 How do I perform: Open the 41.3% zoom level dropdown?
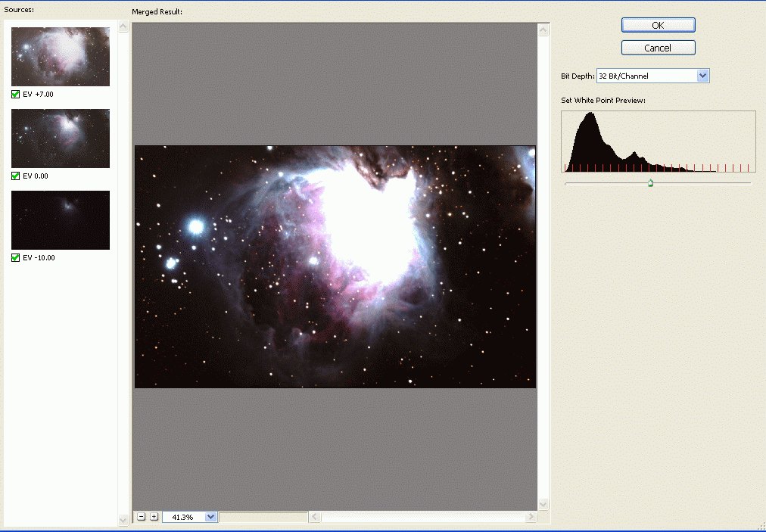[210, 517]
